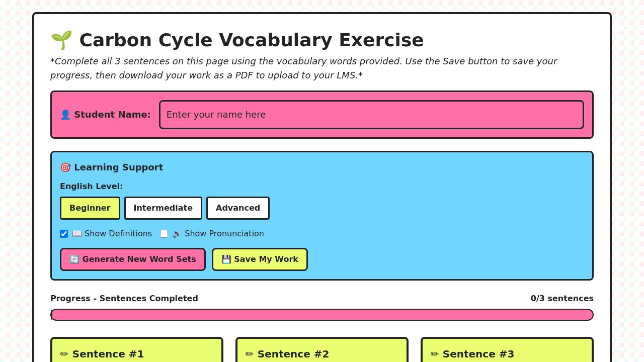Enable the Show Pronunciation checkbox
The image size is (644, 362).
pyautogui.click(x=164, y=234)
